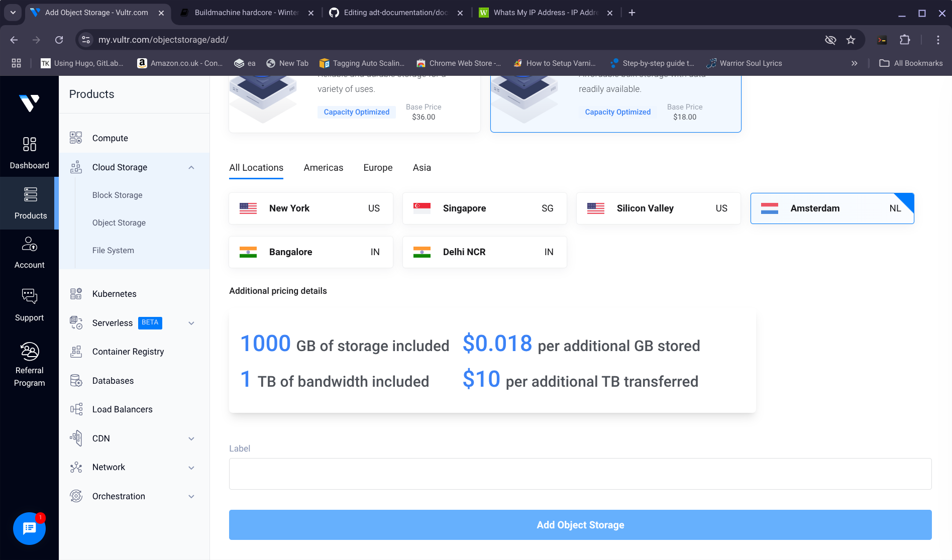Screen dimensions: 952x560
Task: Open the Chrome extensions puzzle icon
Action: 904,40
